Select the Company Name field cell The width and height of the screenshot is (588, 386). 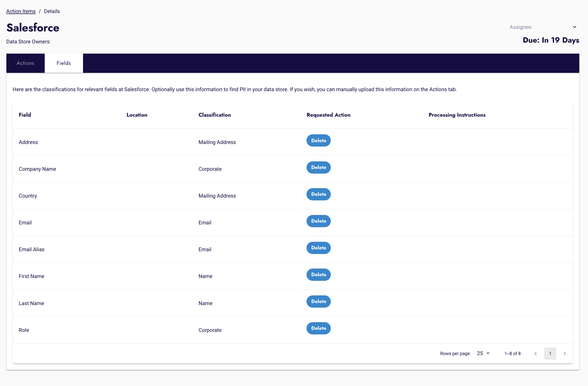pyautogui.click(x=37, y=169)
